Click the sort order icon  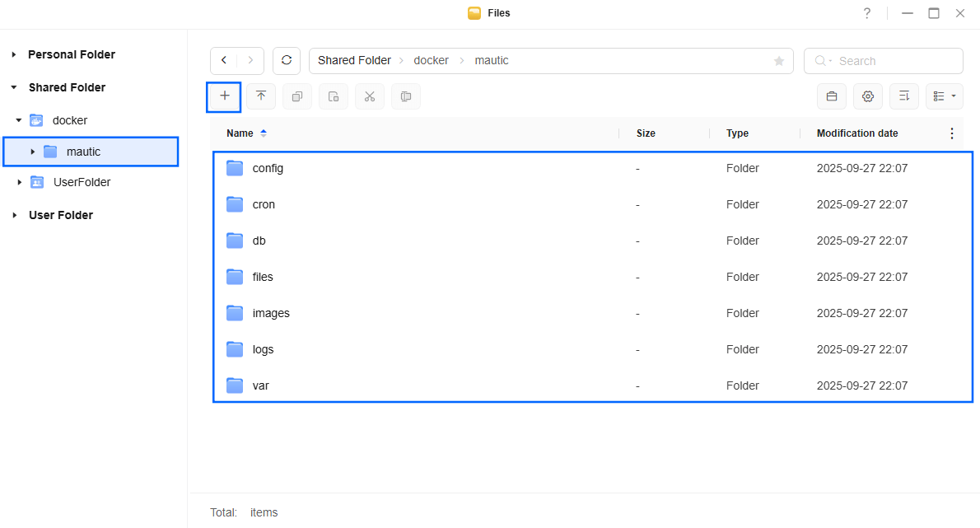tap(904, 96)
